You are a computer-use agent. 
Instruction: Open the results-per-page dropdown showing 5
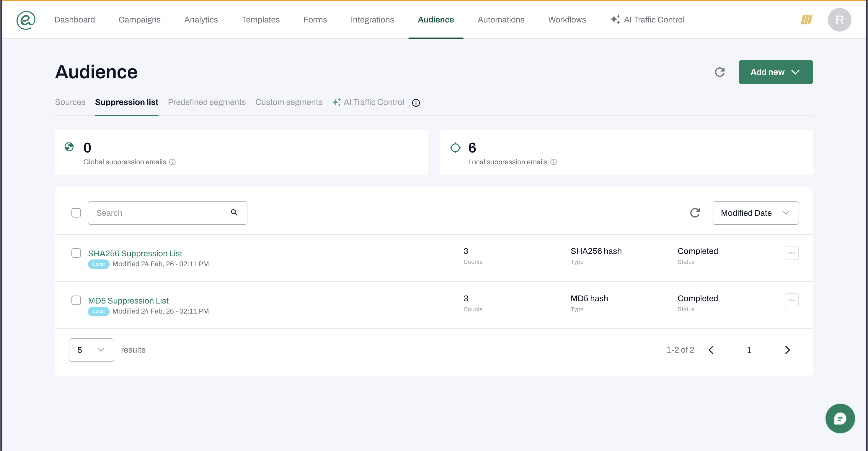pos(91,350)
